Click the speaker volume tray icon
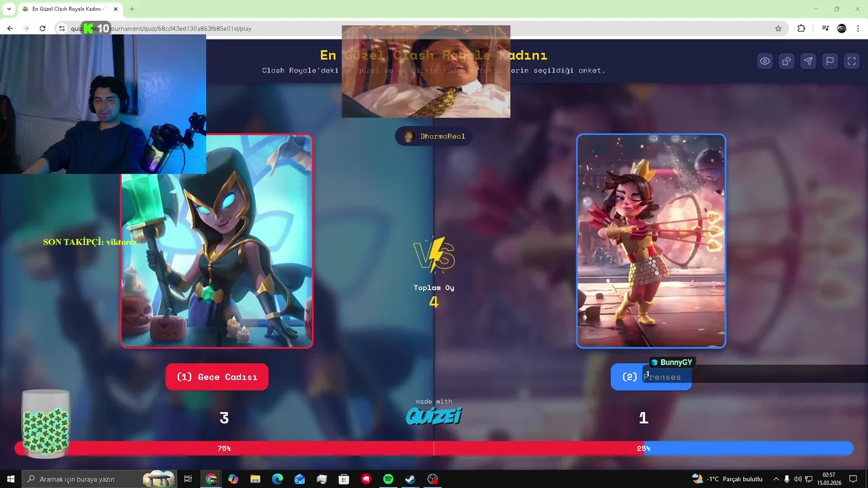This screenshot has height=488, width=868. point(797,479)
